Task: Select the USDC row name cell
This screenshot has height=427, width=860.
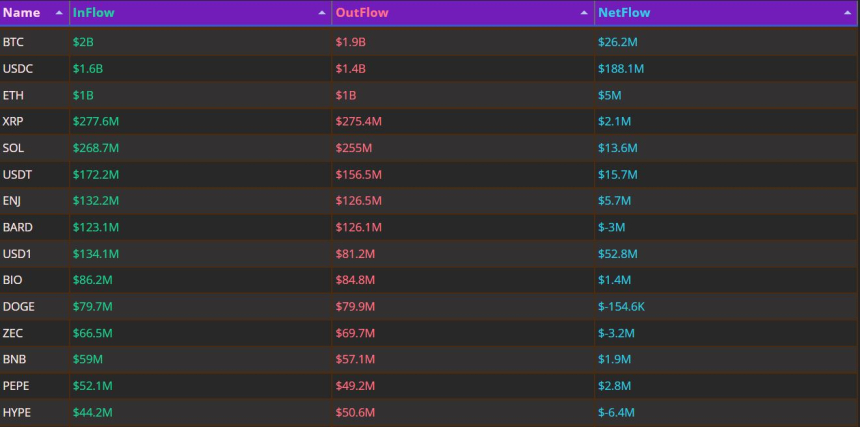Action: pyautogui.click(x=17, y=69)
